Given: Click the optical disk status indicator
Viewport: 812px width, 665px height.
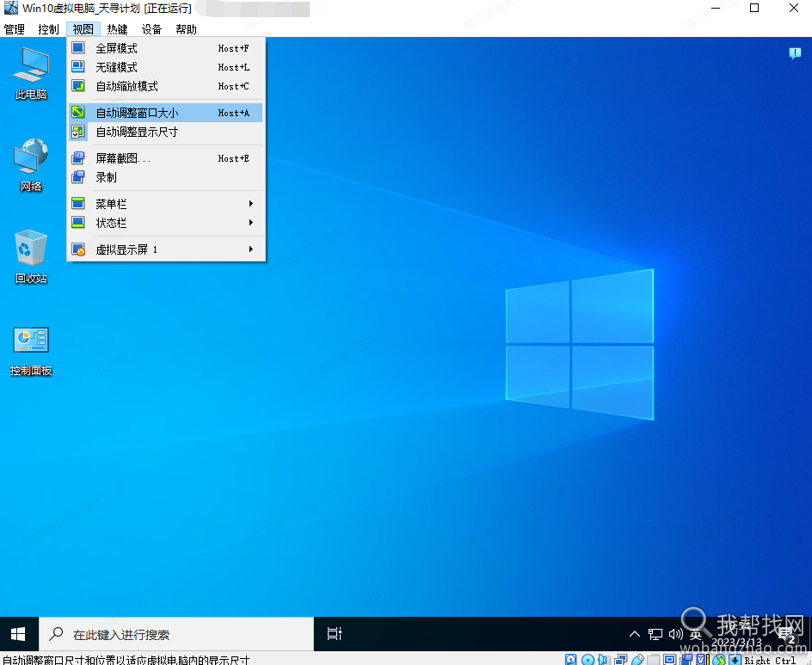Looking at the screenshot, I should 587,659.
